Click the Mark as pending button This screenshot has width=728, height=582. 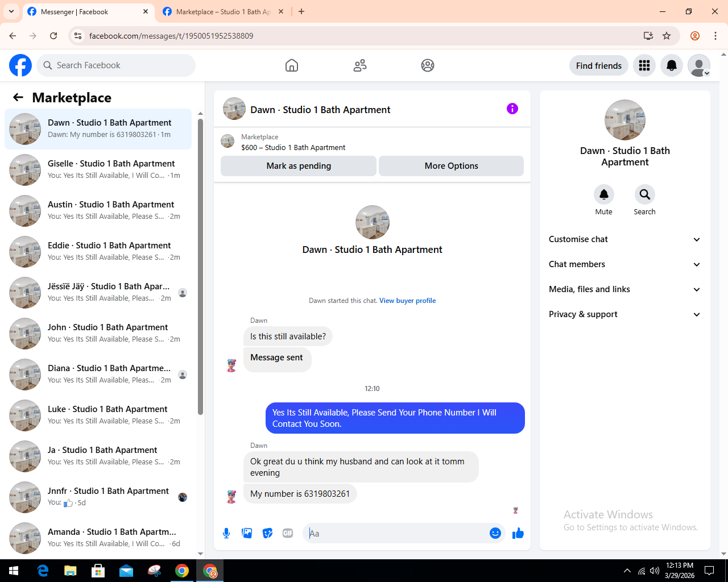[x=299, y=166]
